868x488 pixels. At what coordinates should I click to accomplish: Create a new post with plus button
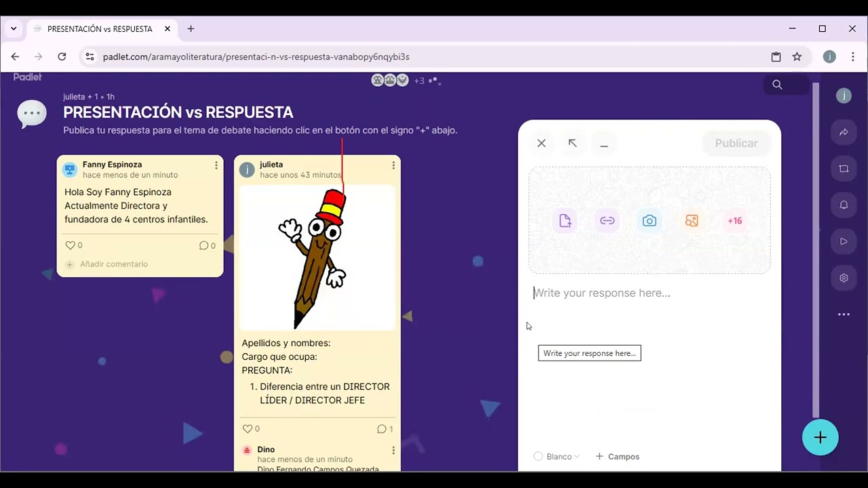pyautogui.click(x=821, y=437)
